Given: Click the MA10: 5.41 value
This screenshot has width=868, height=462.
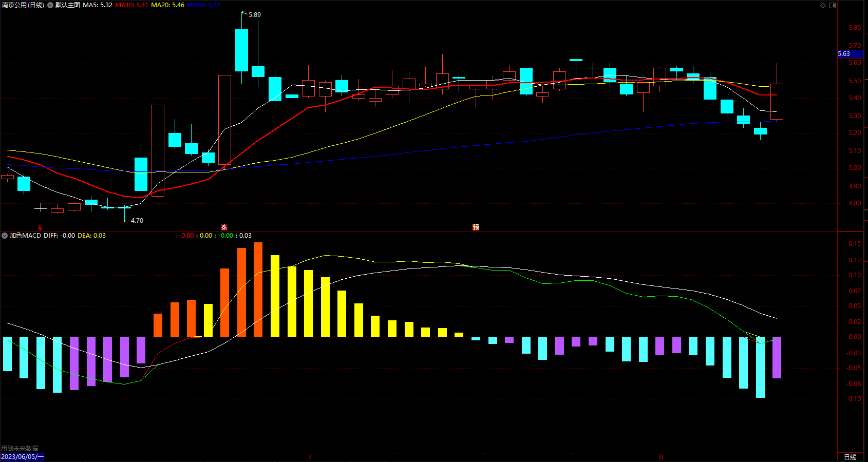Looking at the screenshot, I should (131, 5).
